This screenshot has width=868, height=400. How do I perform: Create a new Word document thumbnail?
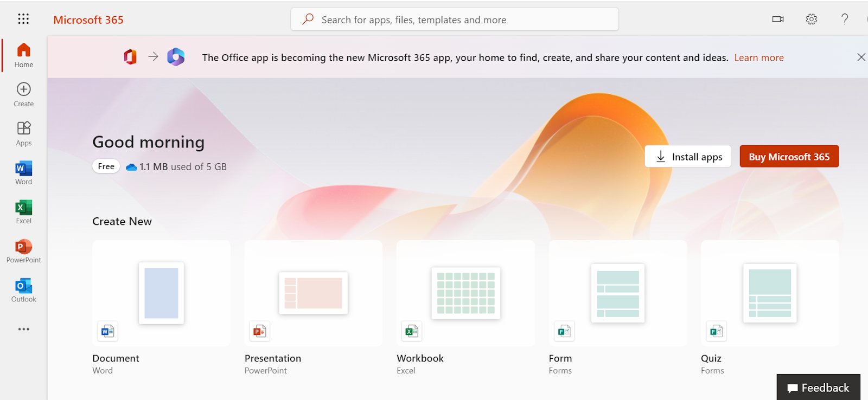[161, 293]
